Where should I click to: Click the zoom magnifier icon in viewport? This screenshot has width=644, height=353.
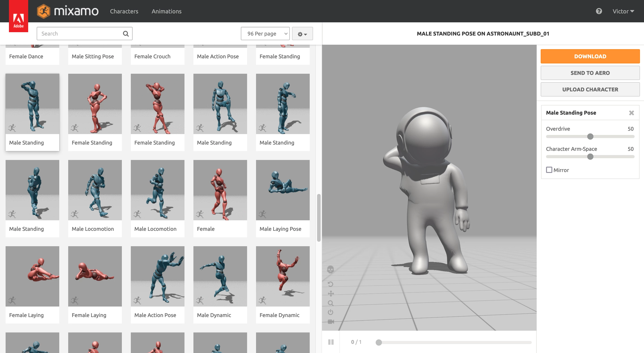tap(330, 303)
